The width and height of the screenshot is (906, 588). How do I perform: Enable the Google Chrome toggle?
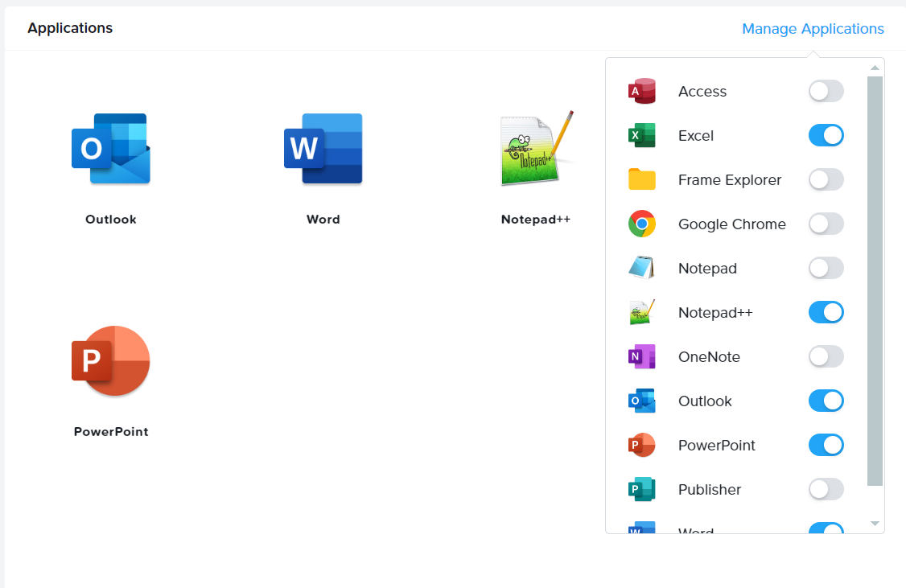click(826, 224)
